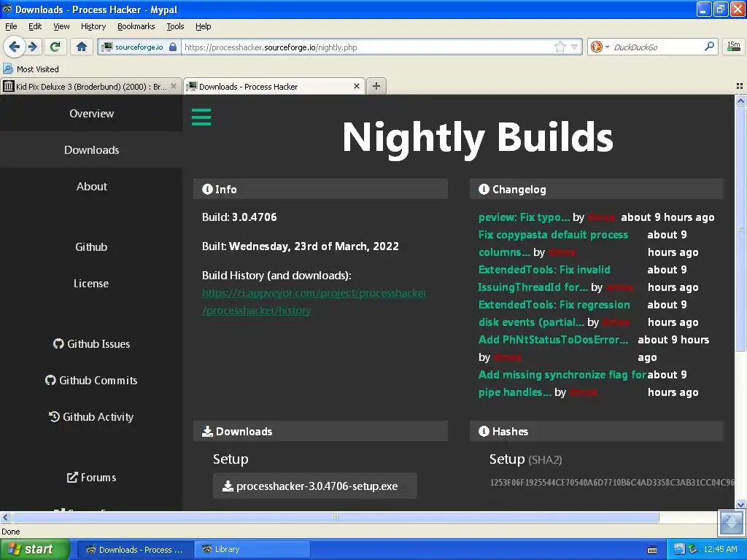
Task: Go to Overview in sidebar
Action: coord(91,113)
